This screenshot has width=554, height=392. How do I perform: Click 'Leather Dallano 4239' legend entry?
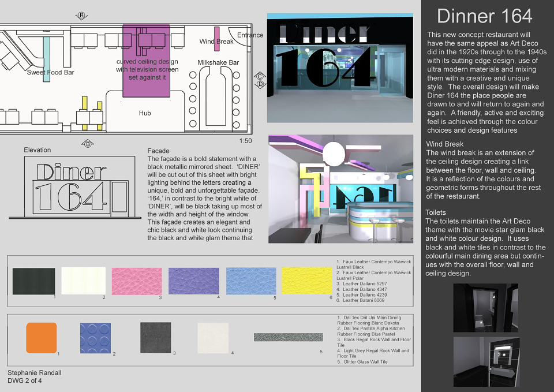click(365, 295)
